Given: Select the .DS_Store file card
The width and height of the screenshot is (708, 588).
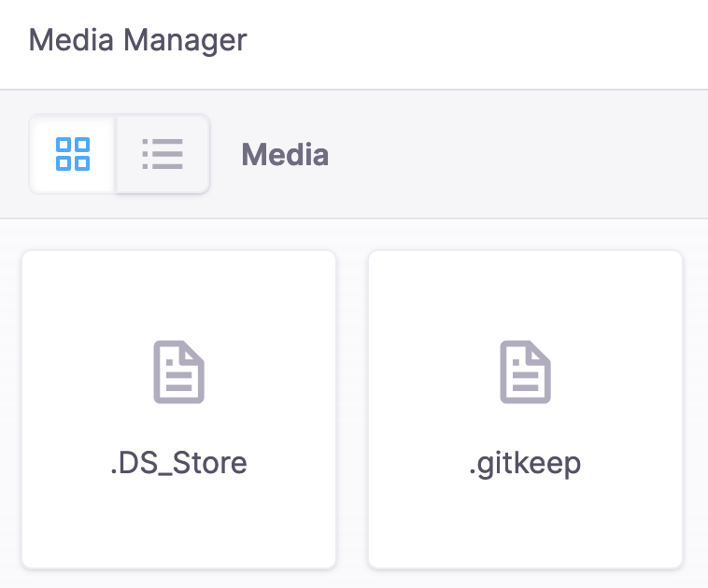Looking at the screenshot, I should (x=178, y=410).
